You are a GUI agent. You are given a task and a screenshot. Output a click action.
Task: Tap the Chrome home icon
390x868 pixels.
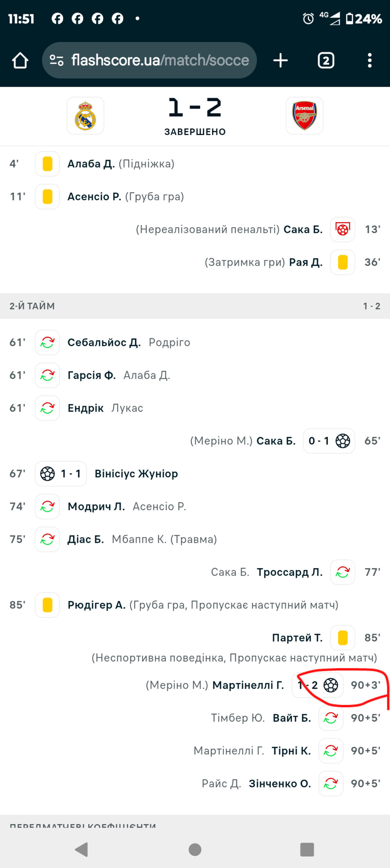coord(20,61)
